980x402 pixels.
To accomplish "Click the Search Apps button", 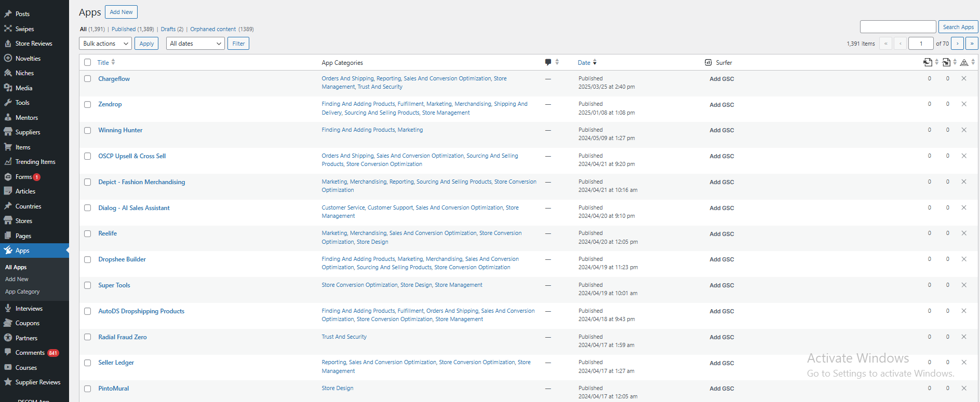I will [958, 27].
